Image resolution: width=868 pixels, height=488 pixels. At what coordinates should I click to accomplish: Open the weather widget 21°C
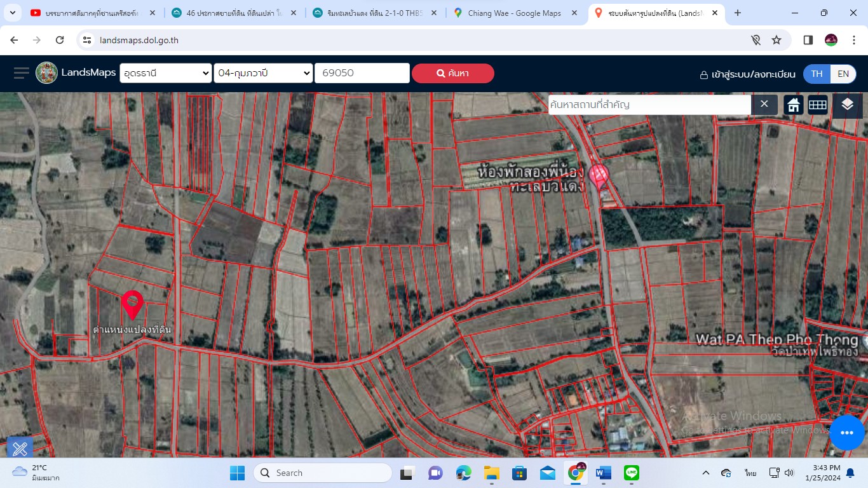point(37,473)
